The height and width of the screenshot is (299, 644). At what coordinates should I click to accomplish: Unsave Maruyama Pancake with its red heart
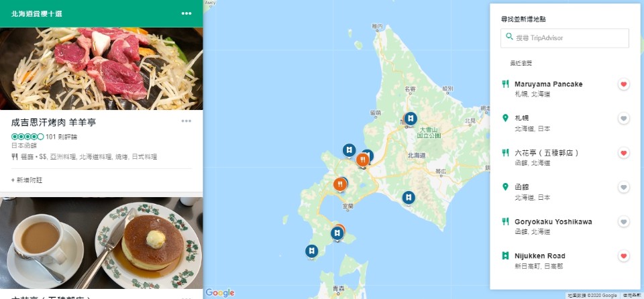click(623, 84)
